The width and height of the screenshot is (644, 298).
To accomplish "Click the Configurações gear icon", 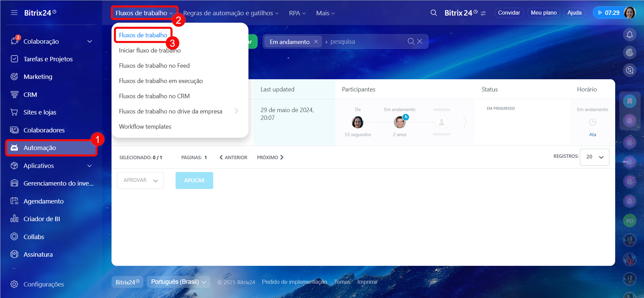I will (x=14, y=284).
